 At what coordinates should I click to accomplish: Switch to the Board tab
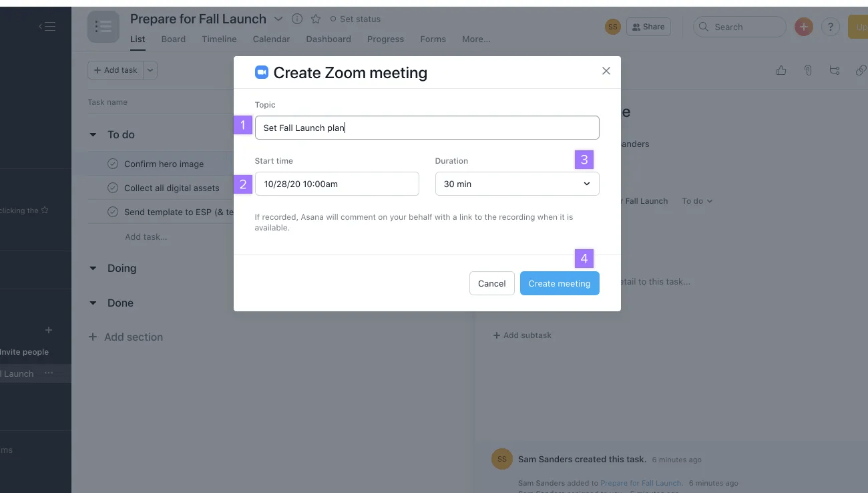(173, 39)
